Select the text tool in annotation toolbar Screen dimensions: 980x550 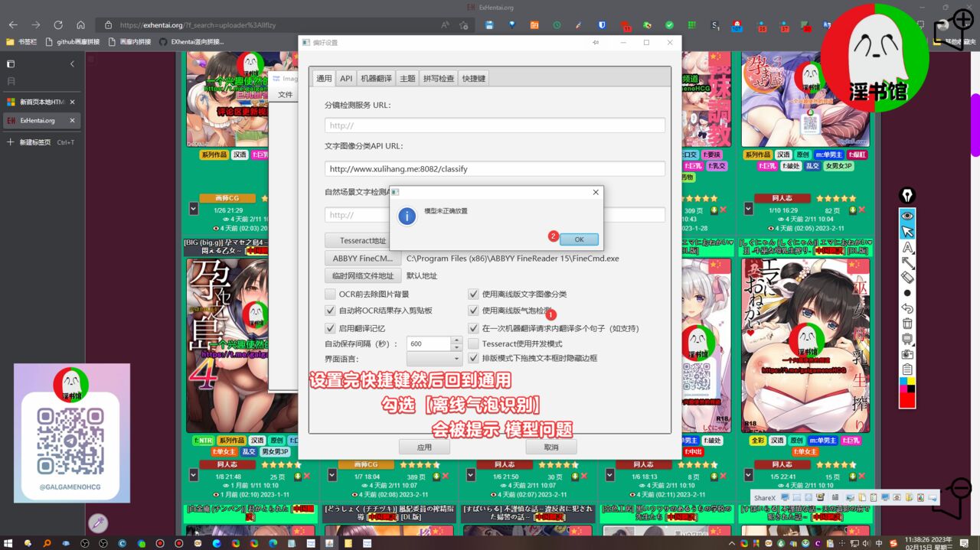907,248
